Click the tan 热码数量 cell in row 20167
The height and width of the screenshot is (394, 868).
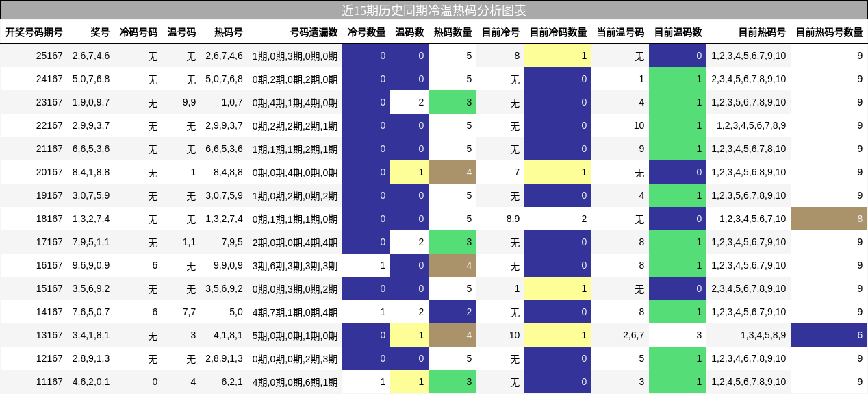pos(452,172)
